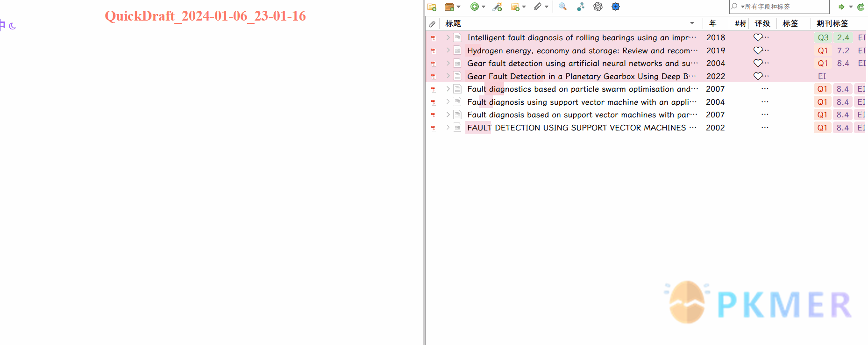
Task: Select 'Hydrogen energy, economy and storage' title
Action: pos(583,50)
